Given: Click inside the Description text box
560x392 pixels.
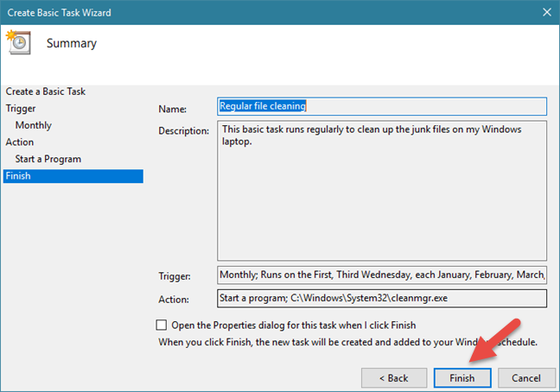Looking at the screenshot, I should click(381, 190).
